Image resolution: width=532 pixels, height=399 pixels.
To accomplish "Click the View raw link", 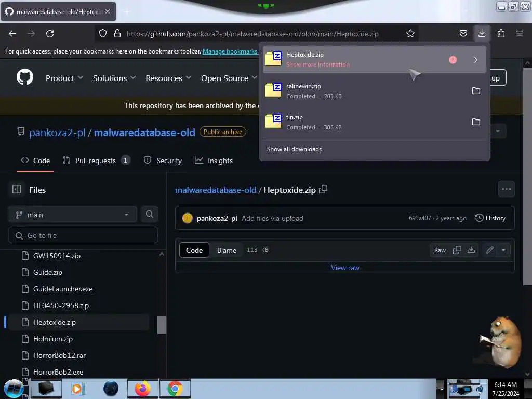I will tap(345, 268).
